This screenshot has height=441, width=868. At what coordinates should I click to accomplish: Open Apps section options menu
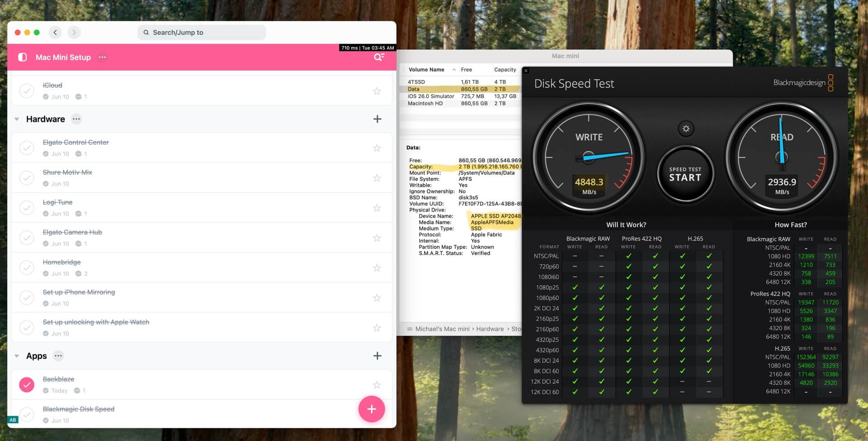(58, 356)
